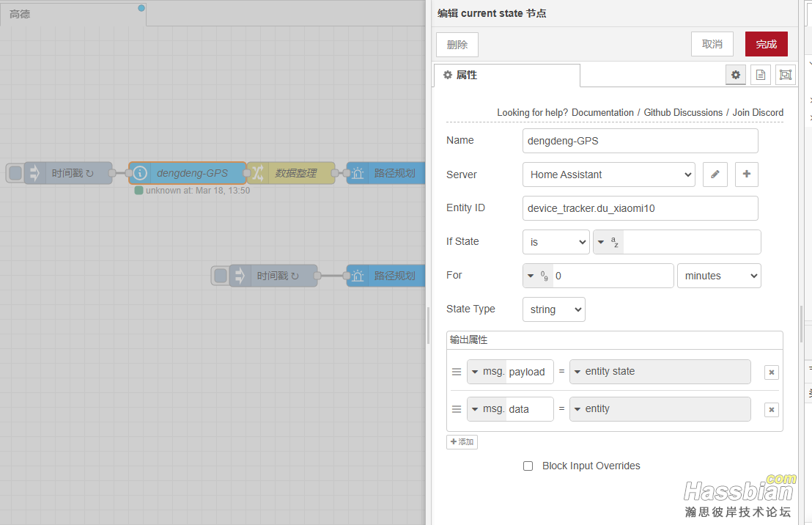Screen dimensions: 812x525
Task: Click arrow icon on the upper 时间戳 node
Action: click(34, 173)
